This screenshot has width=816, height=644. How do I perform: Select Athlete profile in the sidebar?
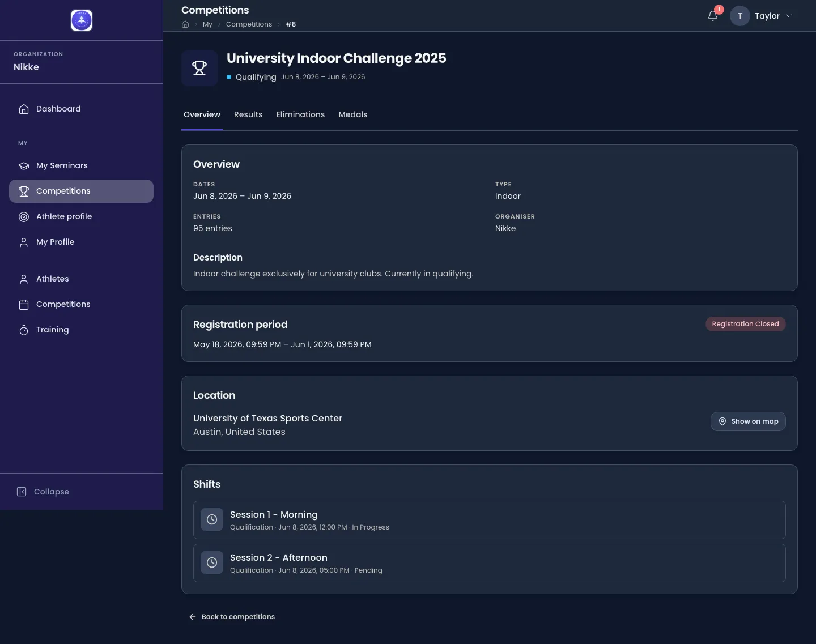tap(81, 216)
